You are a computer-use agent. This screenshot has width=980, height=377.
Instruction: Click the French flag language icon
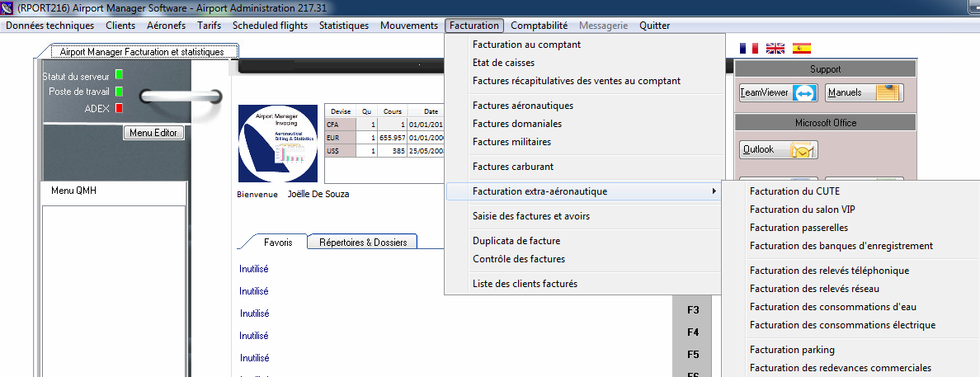point(749,49)
